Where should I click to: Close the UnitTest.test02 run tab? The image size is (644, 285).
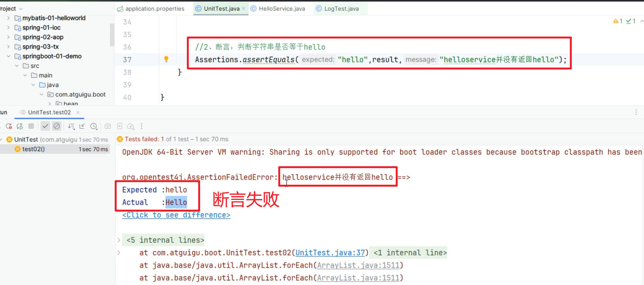click(x=78, y=112)
